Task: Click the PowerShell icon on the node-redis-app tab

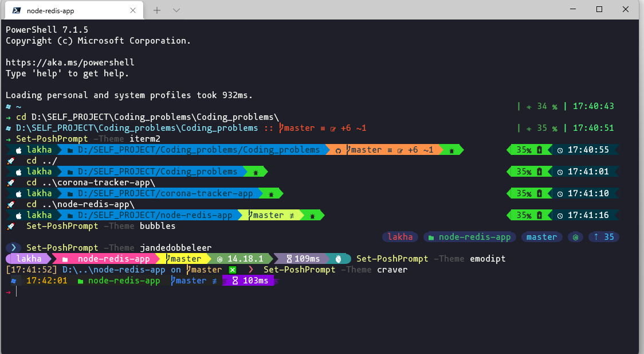Action: (15, 10)
